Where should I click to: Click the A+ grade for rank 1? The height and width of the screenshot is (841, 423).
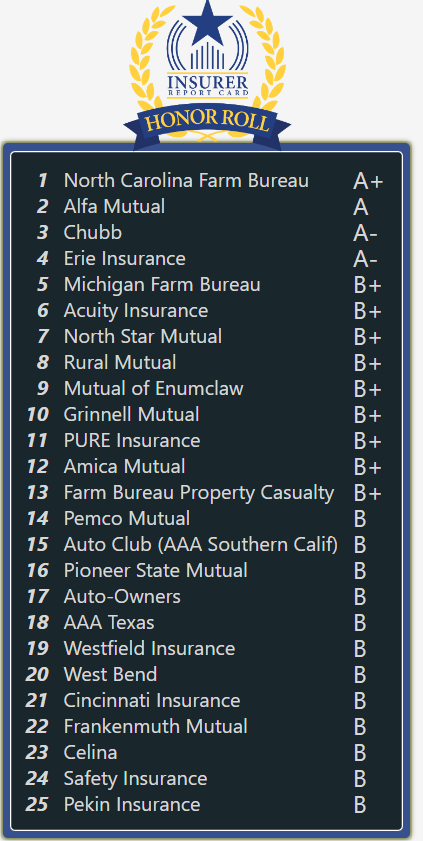click(368, 181)
